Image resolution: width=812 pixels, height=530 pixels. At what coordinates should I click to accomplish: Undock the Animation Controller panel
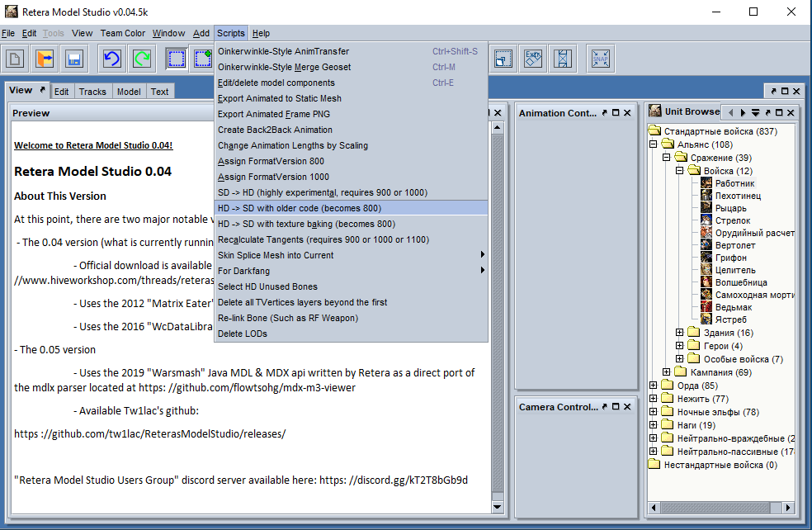click(604, 112)
